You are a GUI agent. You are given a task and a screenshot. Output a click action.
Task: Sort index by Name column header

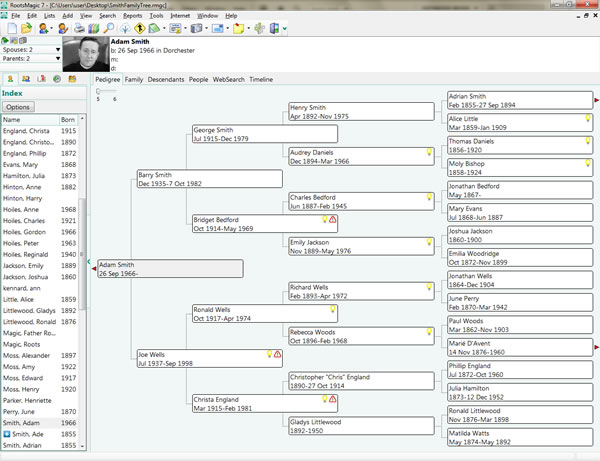[x=30, y=120]
